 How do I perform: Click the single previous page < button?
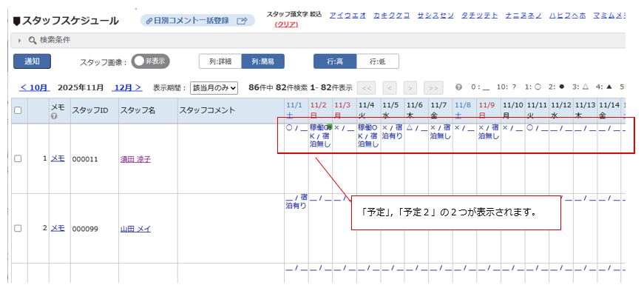click(390, 87)
